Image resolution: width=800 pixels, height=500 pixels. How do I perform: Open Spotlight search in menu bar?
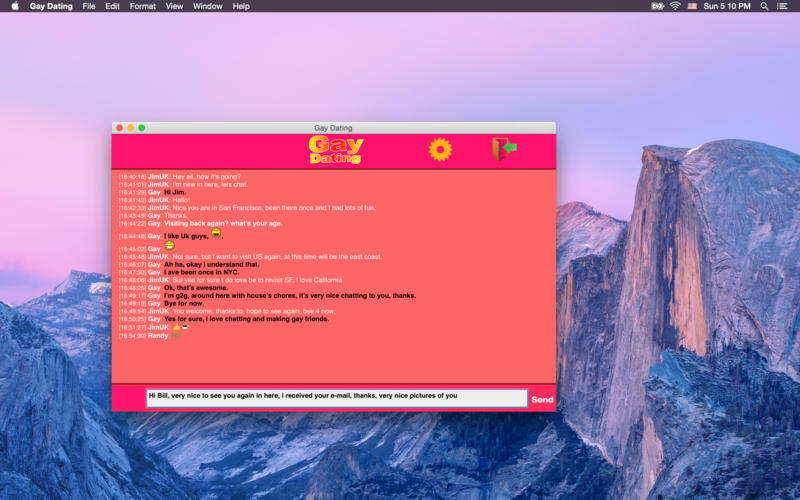pos(764,6)
